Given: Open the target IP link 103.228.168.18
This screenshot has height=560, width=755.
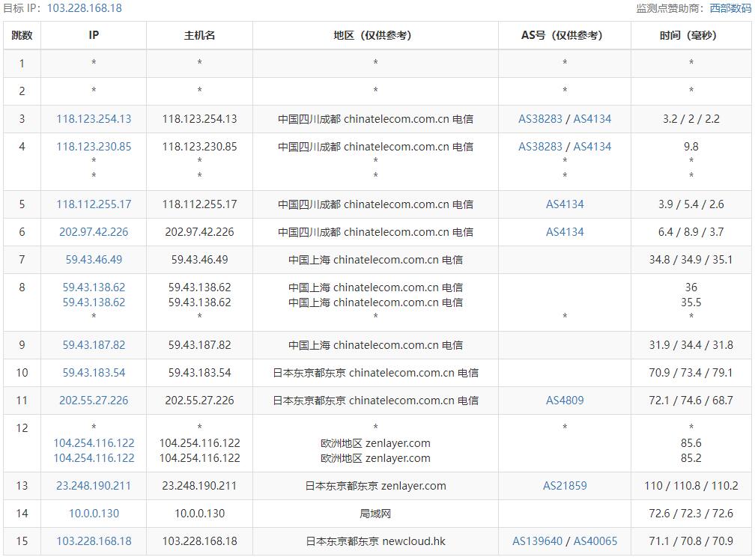Looking at the screenshot, I should click(x=84, y=8).
